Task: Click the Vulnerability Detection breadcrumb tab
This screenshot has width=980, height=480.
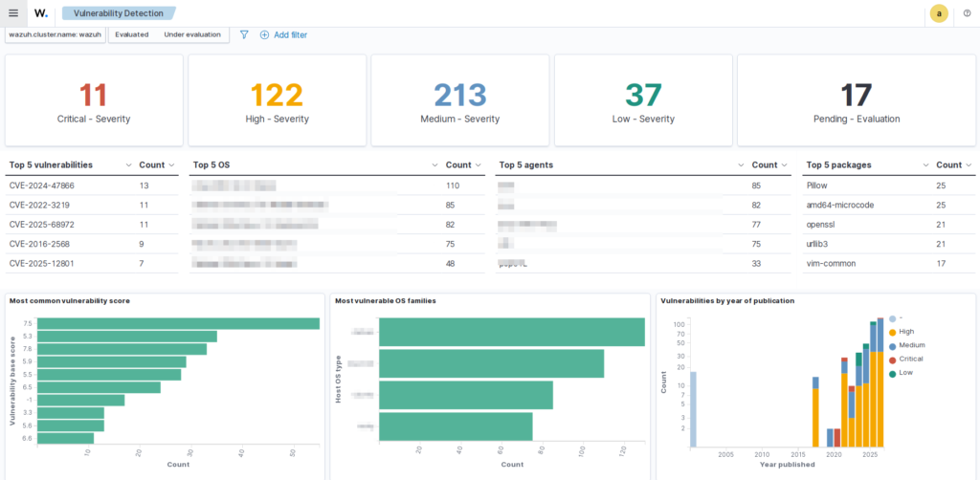Action: click(x=118, y=13)
